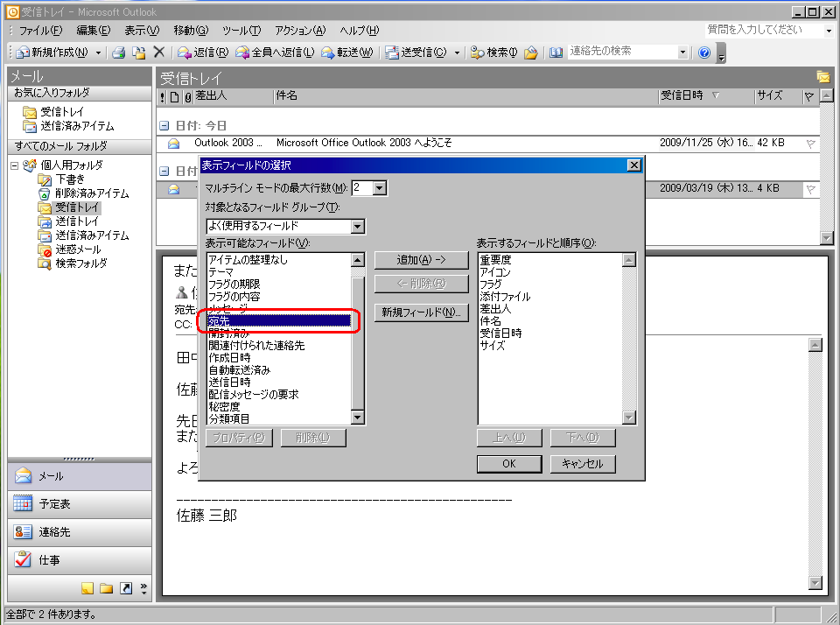840x625 pixels.
Task: Open the Go (移動) menu
Action: pyautogui.click(x=191, y=31)
